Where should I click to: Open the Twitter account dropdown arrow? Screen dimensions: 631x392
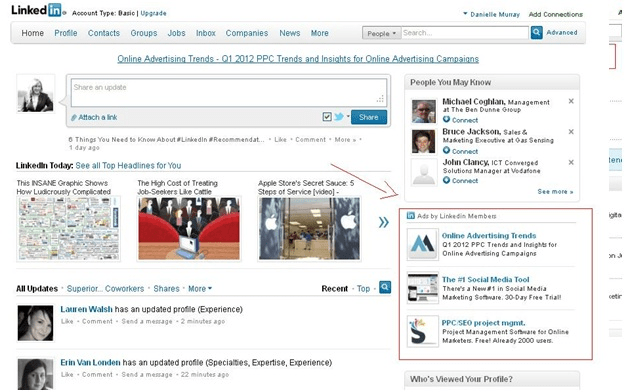348,116
